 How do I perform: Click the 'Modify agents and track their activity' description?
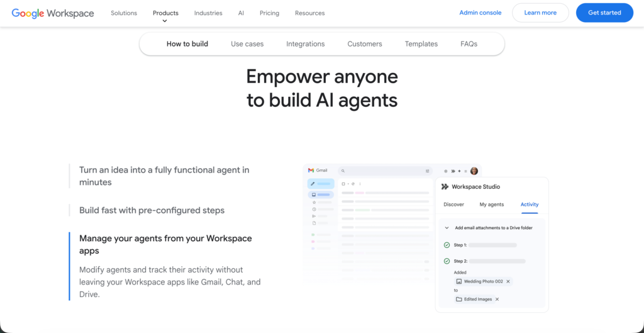[x=170, y=282]
